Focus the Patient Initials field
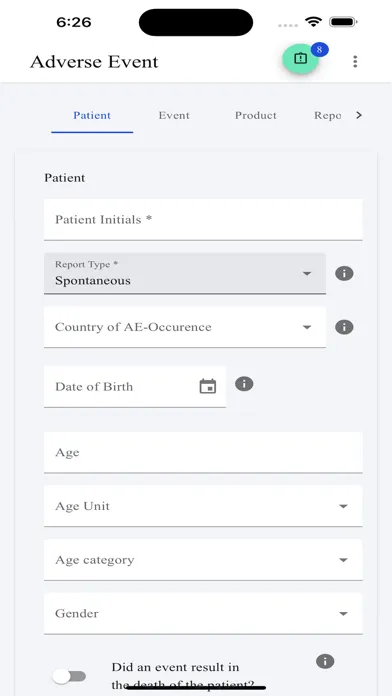The height and width of the screenshot is (696, 392). pos(203,220)
